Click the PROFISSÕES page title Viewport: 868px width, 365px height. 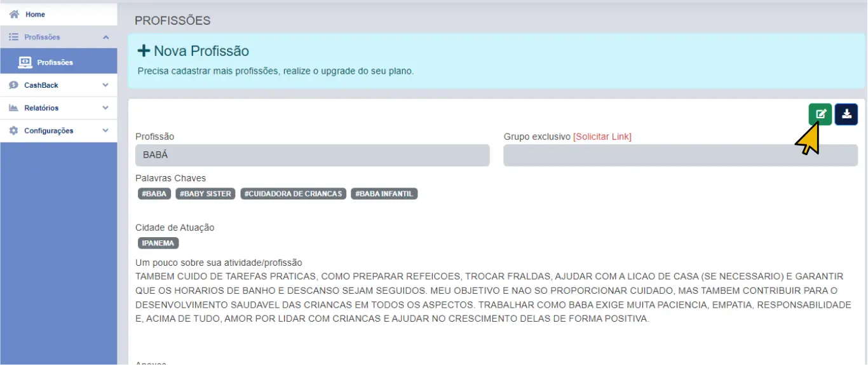[173, 20]
